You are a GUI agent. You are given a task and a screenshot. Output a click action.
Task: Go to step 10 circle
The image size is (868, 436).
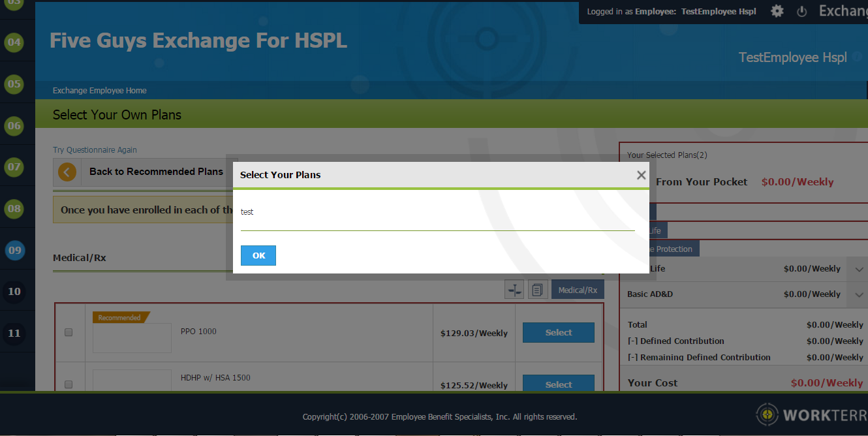coord(14,292)
